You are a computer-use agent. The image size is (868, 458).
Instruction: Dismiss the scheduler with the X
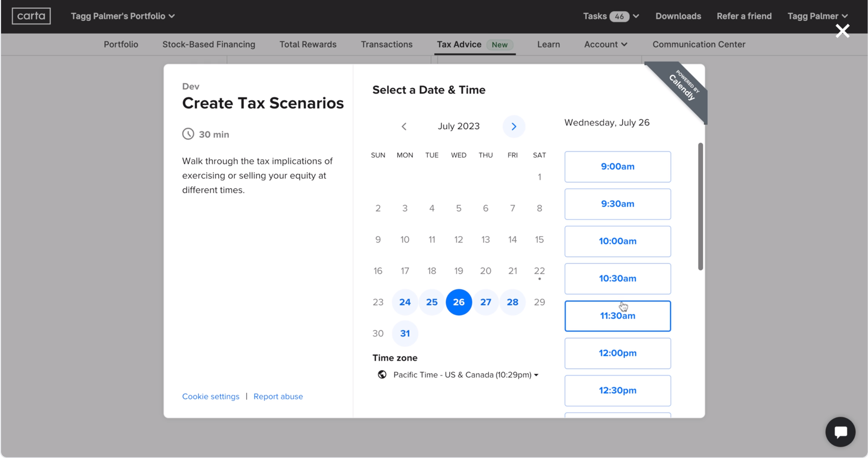click(843, 31)
